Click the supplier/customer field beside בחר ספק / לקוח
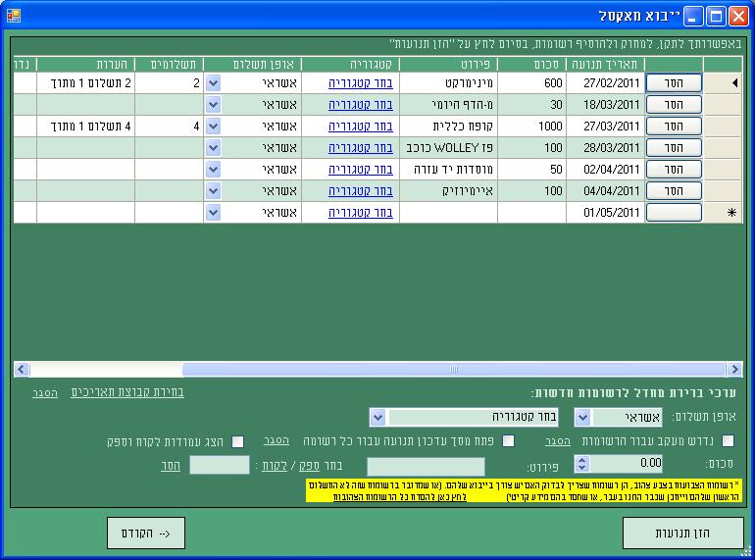This screenshot has width=755, height=560. click(219, 465)
